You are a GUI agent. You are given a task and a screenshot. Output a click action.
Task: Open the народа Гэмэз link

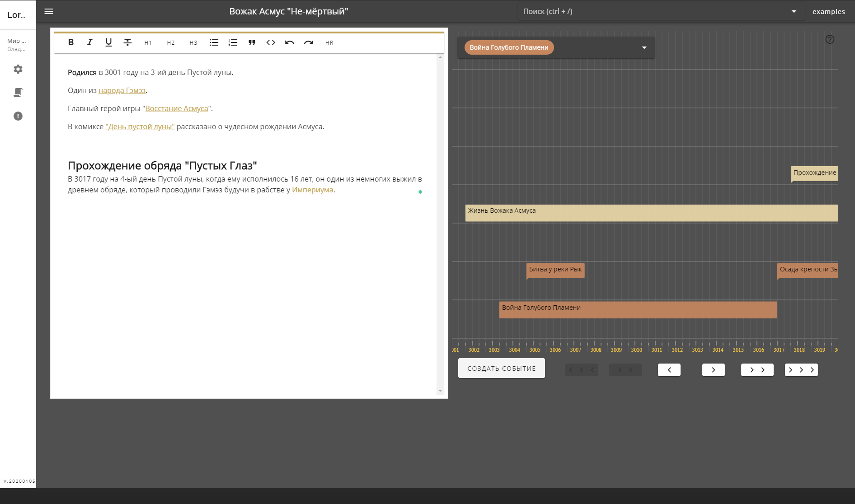(x=122, y=90)
